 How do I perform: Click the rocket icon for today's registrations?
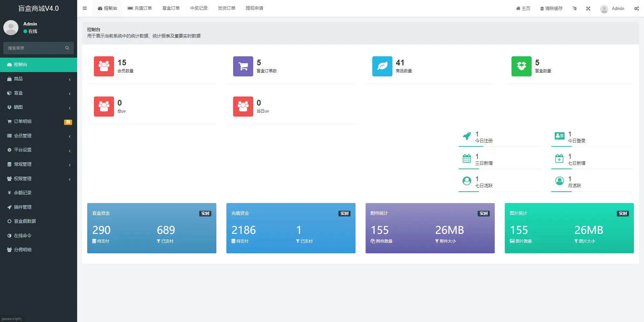[x=467, y=136]
